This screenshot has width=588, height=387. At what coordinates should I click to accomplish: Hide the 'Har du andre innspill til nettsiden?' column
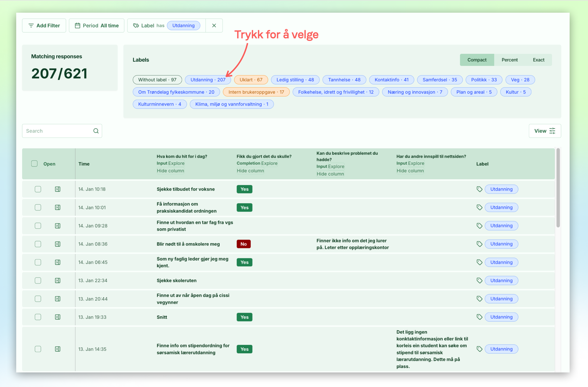pos(410,171)
